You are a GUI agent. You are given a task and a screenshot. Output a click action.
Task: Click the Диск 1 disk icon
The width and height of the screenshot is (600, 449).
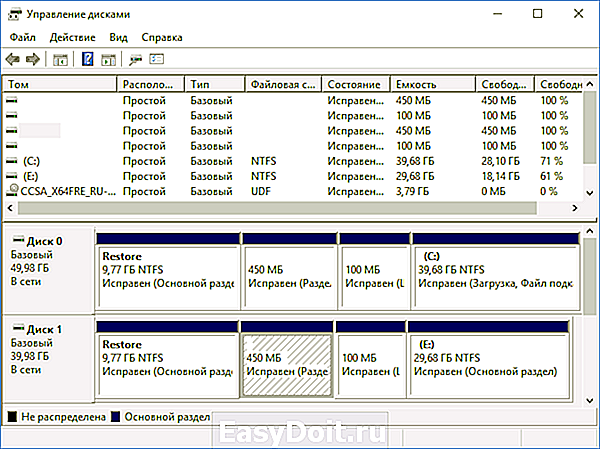click(x=18, y=328)
